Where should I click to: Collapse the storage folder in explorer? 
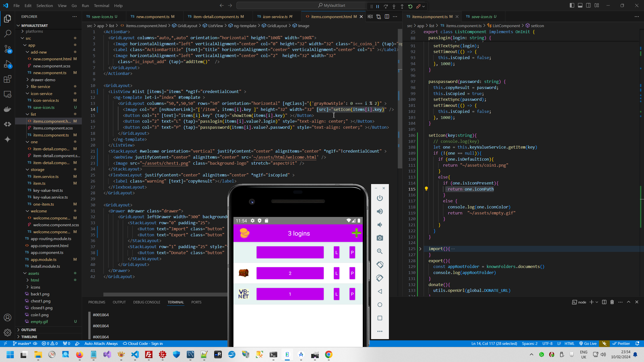tap(37, 169)
